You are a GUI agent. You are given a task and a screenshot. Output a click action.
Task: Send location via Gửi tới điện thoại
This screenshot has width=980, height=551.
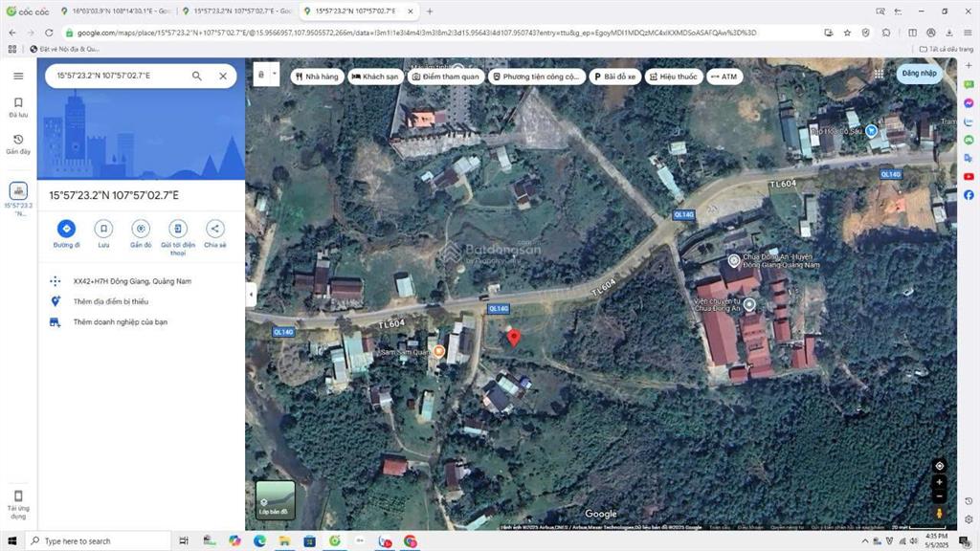pos(178,229)
